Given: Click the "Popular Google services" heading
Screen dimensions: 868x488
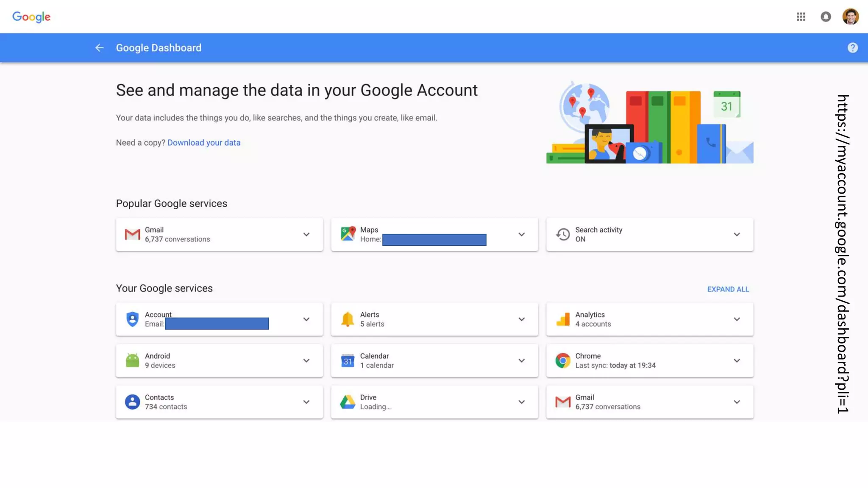Looking at the screenshot, I should [x=172, y=204].
